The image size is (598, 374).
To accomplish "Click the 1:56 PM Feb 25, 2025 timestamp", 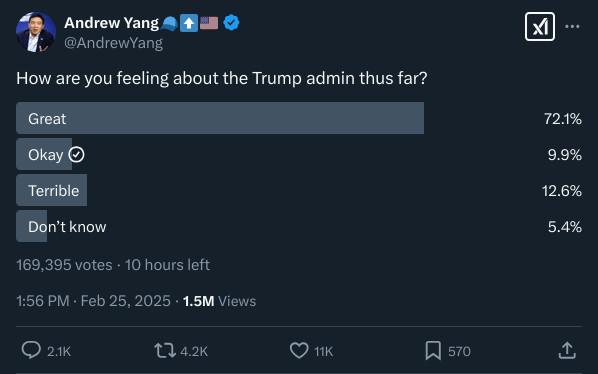I will [x=93, y=301].
